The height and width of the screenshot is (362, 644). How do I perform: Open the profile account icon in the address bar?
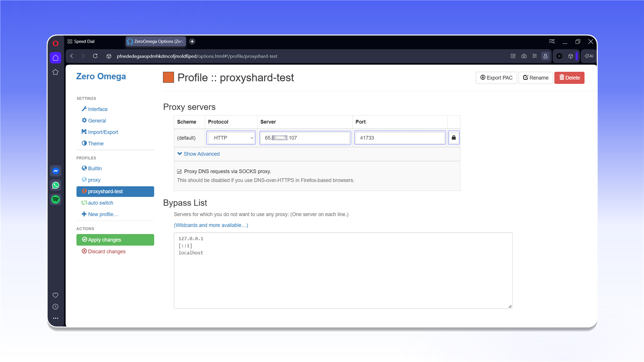[545, 56]
